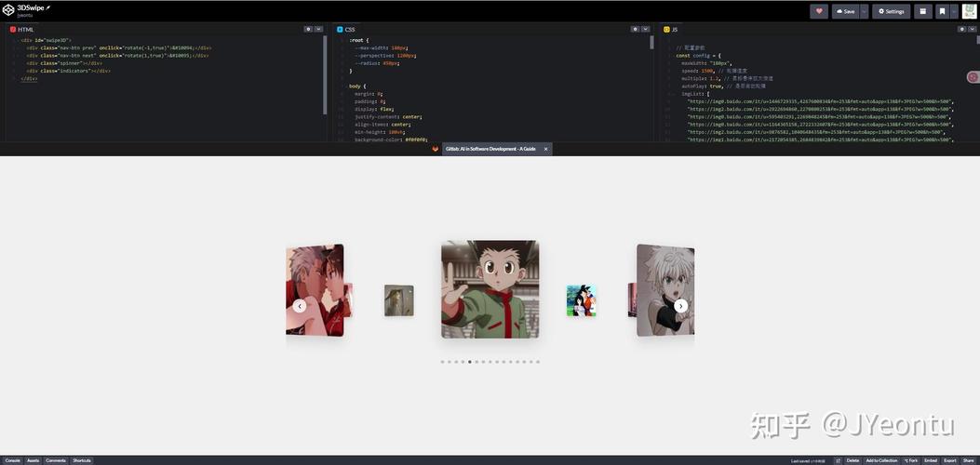Click HTML editor vertical scrollbar
Screen dimensions: 980x465
(325, 74)
